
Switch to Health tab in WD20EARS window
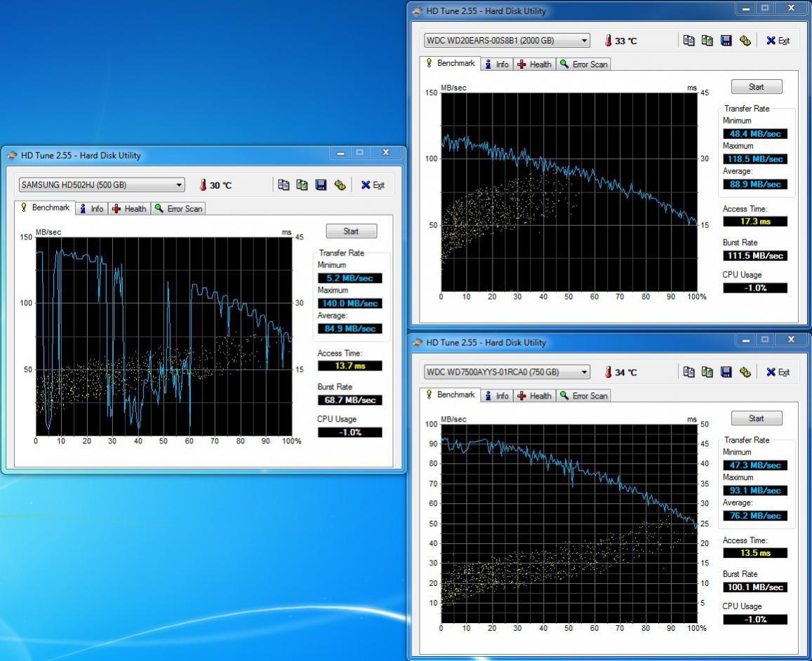535,64
